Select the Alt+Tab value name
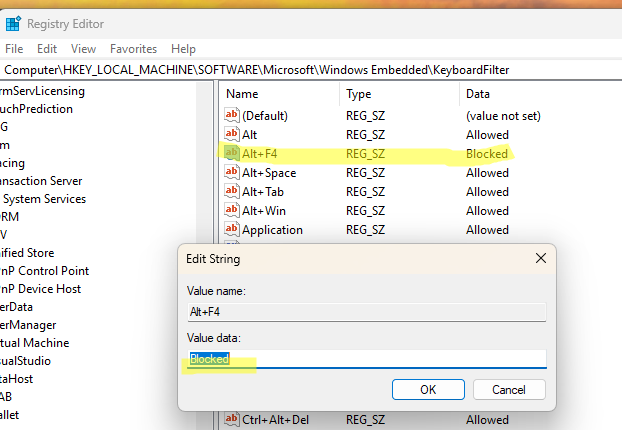This screenshot has height=430, width=622. [263, 192]
